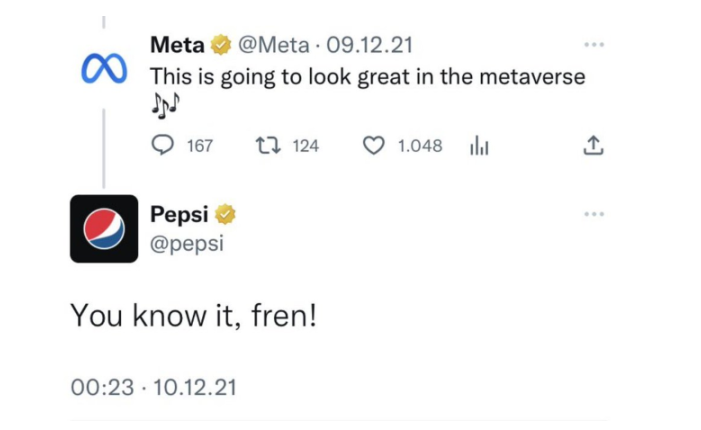Open more options on Pepsi's tweet
The image size is (701, 430).
click(594, 214)
